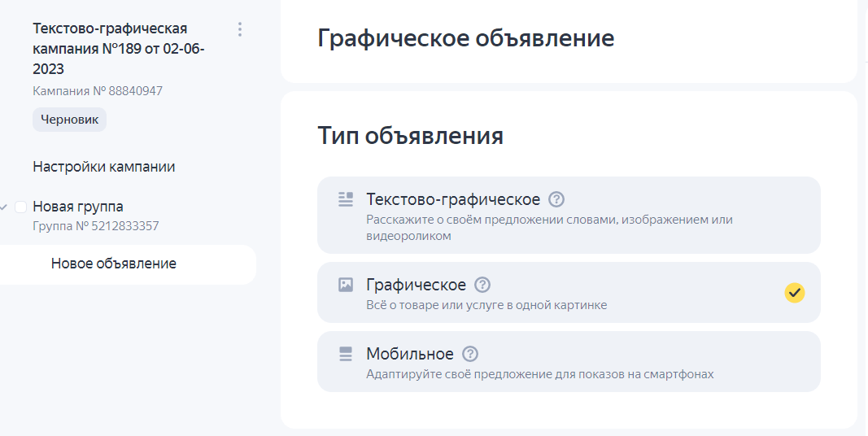Click the picture icon for Графическое
This screenshot has width=868, height=436.
coord(346,285)
